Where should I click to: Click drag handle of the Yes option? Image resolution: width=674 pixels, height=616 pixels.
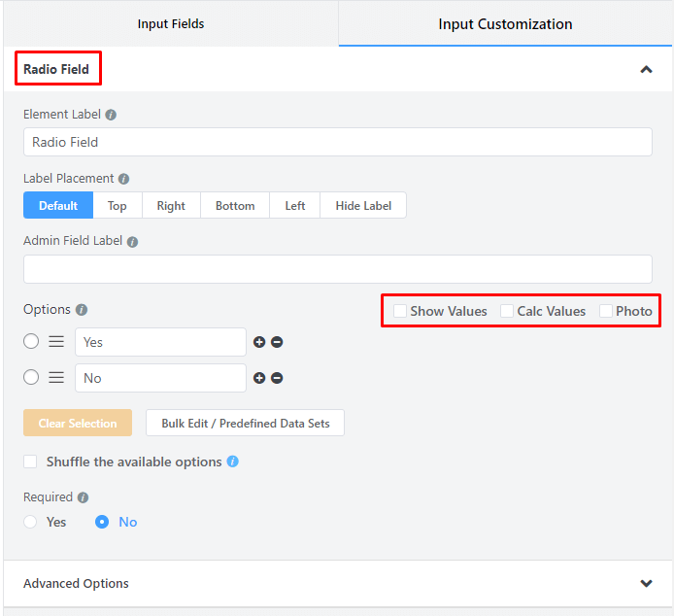click(x=56, y=342)
